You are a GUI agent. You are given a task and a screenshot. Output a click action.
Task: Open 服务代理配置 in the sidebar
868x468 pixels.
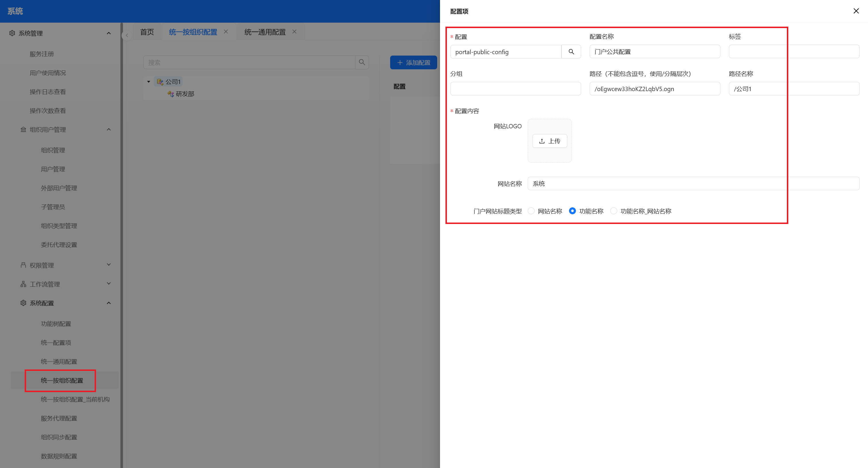(59, 418)
